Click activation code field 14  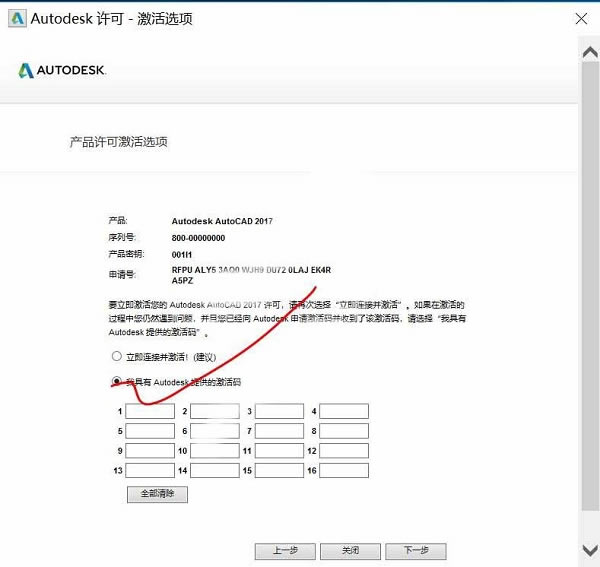(215, 471)
